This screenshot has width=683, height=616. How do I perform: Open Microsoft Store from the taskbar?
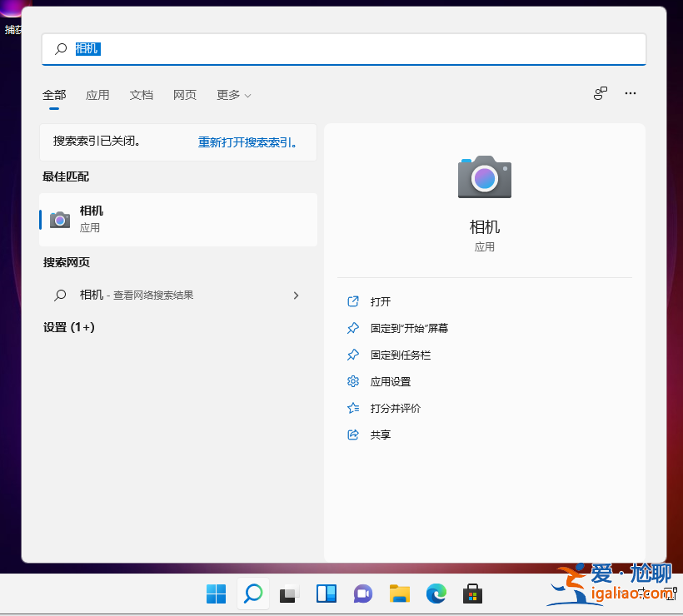coord(472,594)
